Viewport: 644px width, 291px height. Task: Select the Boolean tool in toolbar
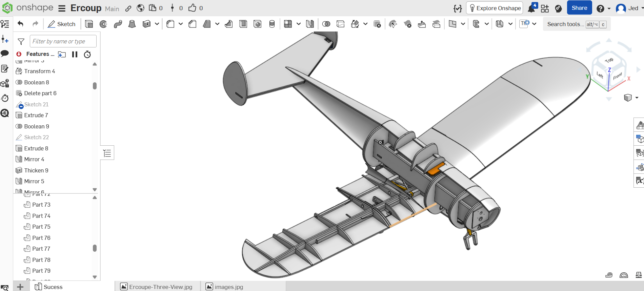[x=326, y=24]
